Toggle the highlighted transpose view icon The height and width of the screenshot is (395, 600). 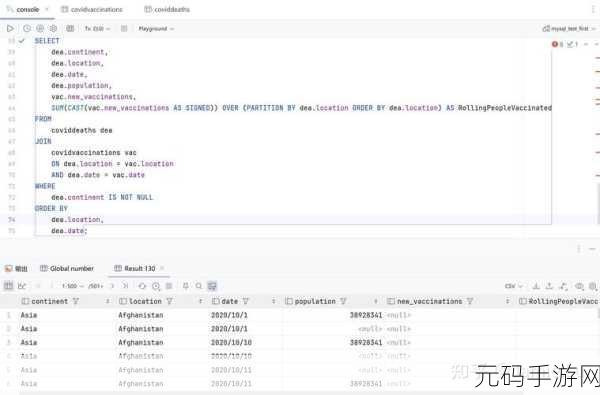212,286
